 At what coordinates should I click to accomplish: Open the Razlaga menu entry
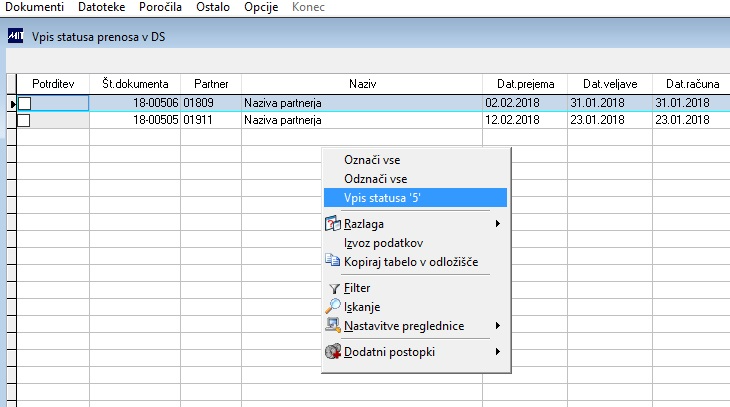point(415,224)
